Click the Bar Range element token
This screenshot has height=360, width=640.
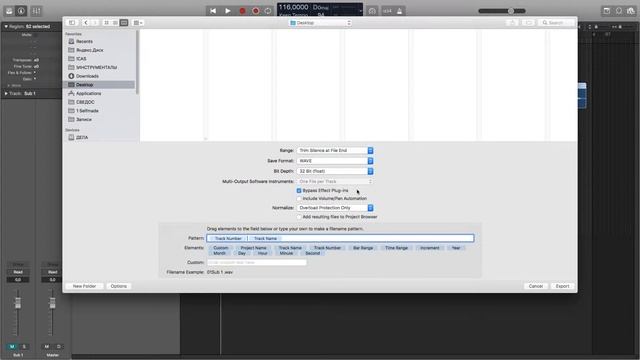(x=363, y=248)
